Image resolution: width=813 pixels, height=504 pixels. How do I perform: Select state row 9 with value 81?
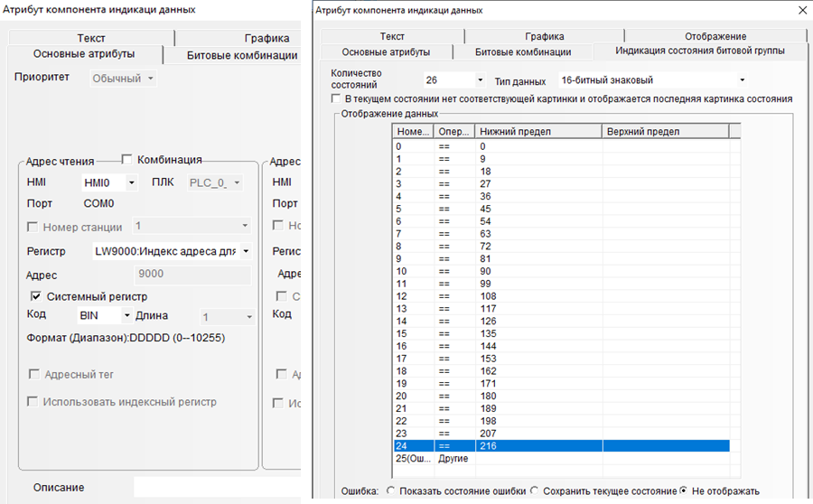[562, 258]
